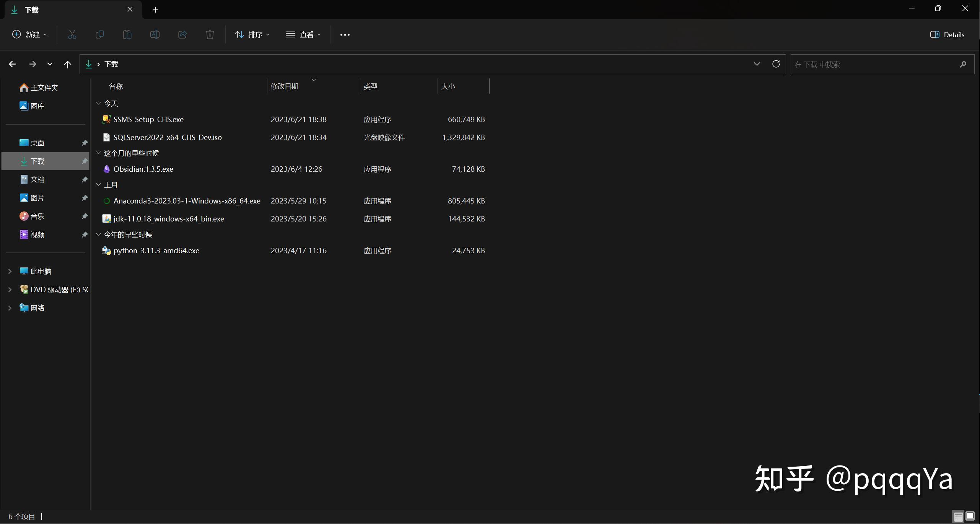980x524 pixels.
Task: Expand 网络 tree node
Action: point(10,308)
